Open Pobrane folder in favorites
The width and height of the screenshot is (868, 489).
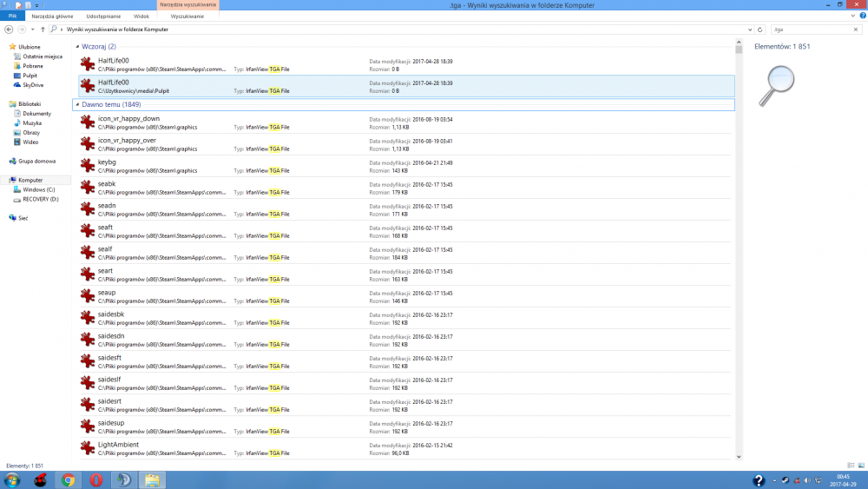coord(31,66)
